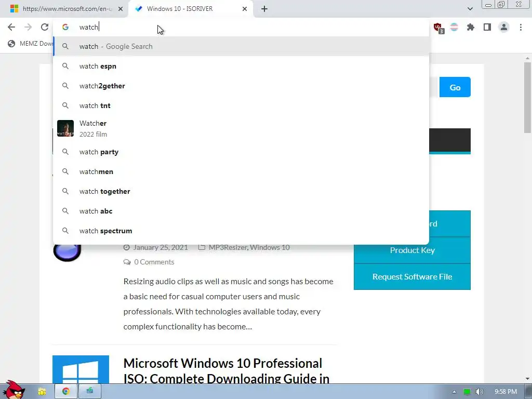This screenshot has height=399, width=532.
Task: Open Request Software File link
Action: [412, 277]
